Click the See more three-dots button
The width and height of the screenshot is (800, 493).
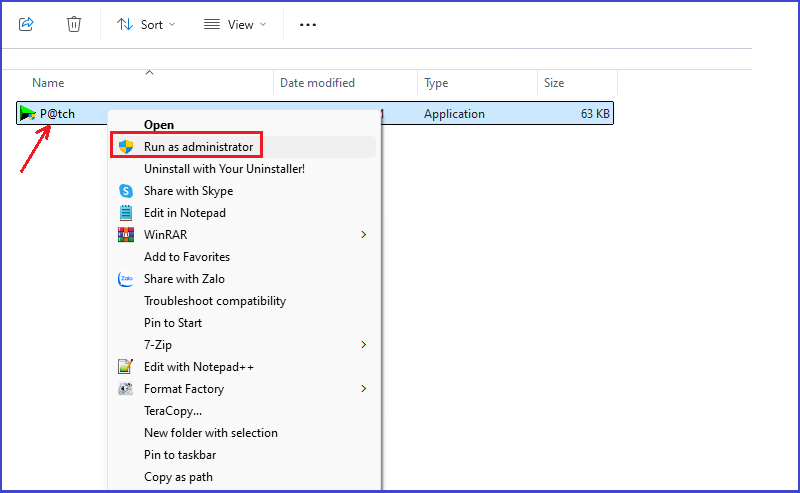point(308,24)
